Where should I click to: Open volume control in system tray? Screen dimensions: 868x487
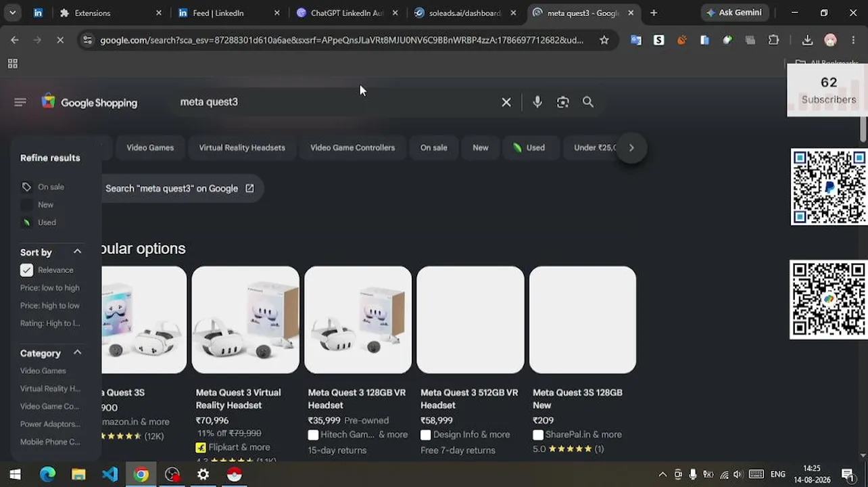click(x=738, y=474)
